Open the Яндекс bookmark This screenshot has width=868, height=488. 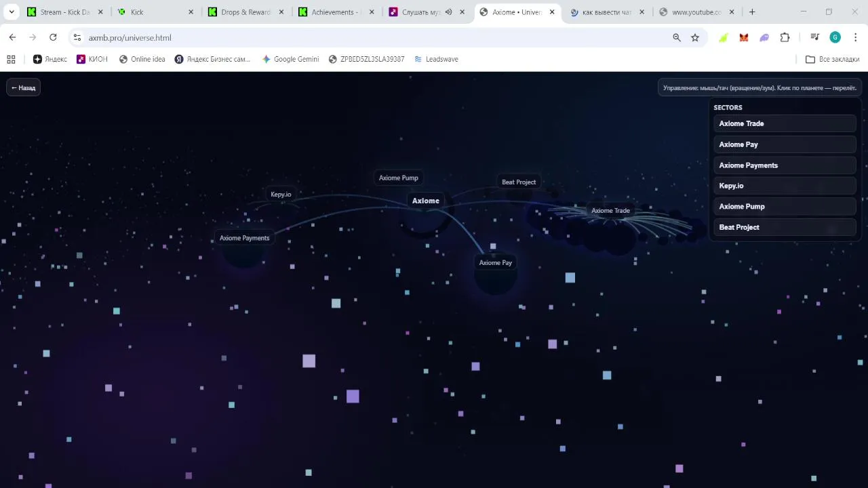[50, 59]
